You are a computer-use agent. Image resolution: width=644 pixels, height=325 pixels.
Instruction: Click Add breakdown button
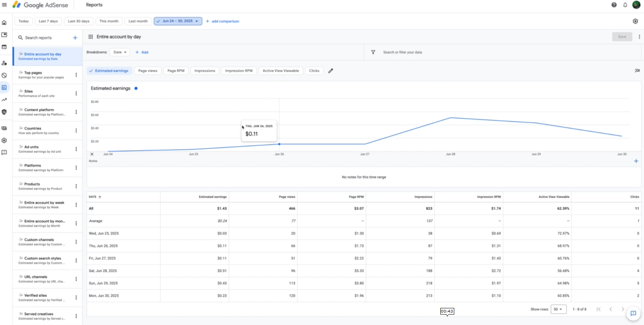142,52
